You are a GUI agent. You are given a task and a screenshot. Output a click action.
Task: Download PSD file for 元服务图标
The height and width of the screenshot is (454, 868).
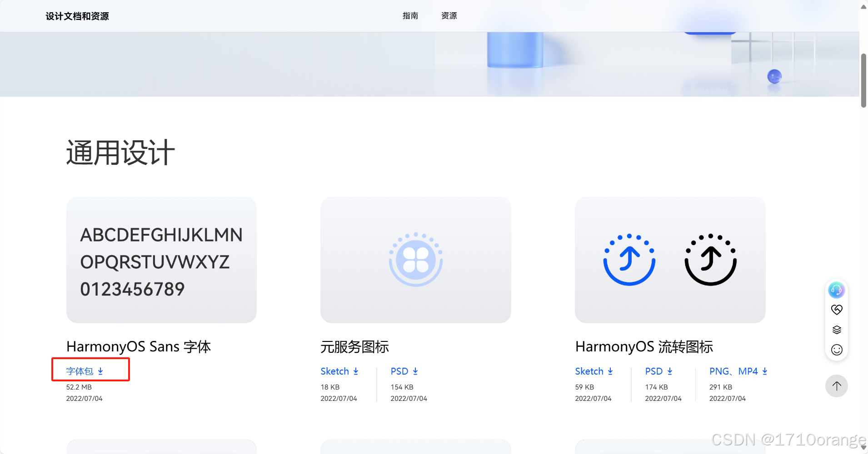(404, 371)
